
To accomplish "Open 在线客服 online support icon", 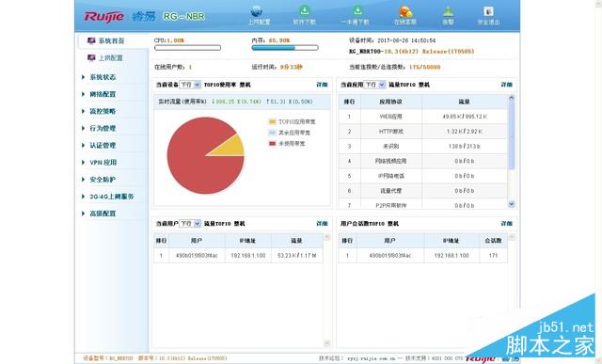I will [405, 11].
